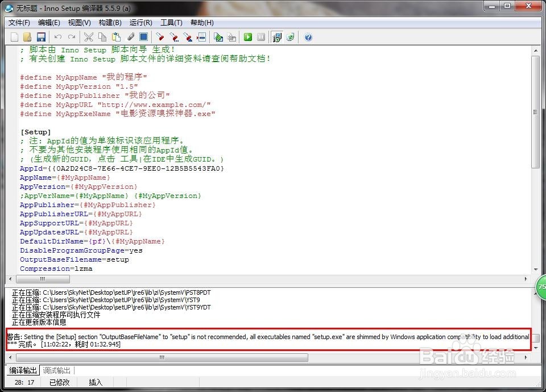The width and height of the screenshot is (546, 392).
Task: Open an existing script file
Action: [x=27, y=37]
